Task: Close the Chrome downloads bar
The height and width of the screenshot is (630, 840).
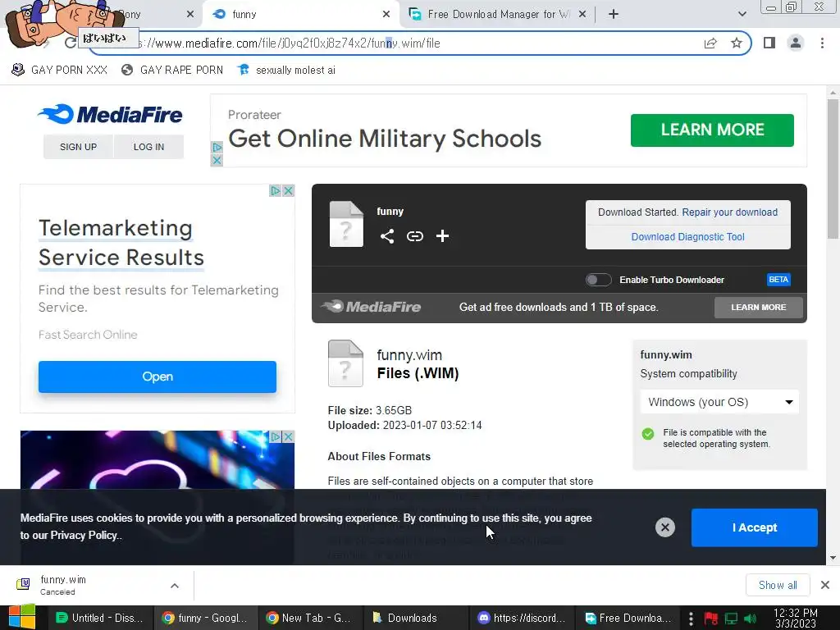Action: 825,584
